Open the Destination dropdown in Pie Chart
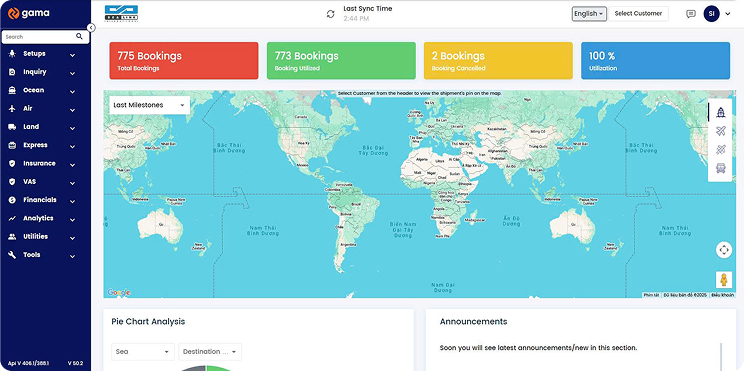The width and height of the screenshot is (744, 371). (210, 352)
